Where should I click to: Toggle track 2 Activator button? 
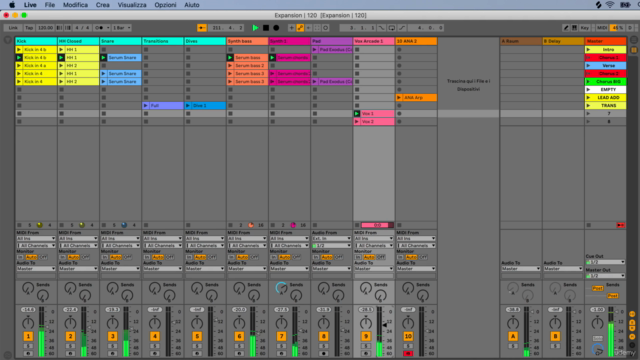70,336
